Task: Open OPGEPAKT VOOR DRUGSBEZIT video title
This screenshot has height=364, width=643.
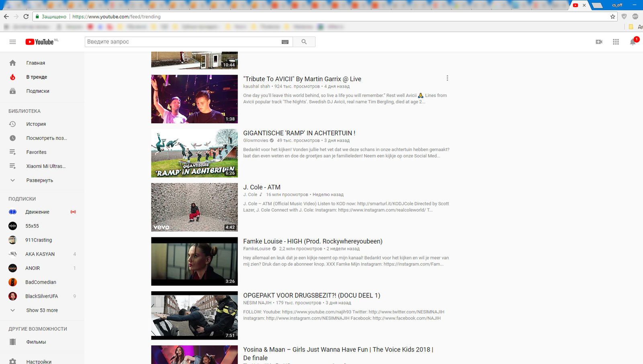Action: point(311,295)
